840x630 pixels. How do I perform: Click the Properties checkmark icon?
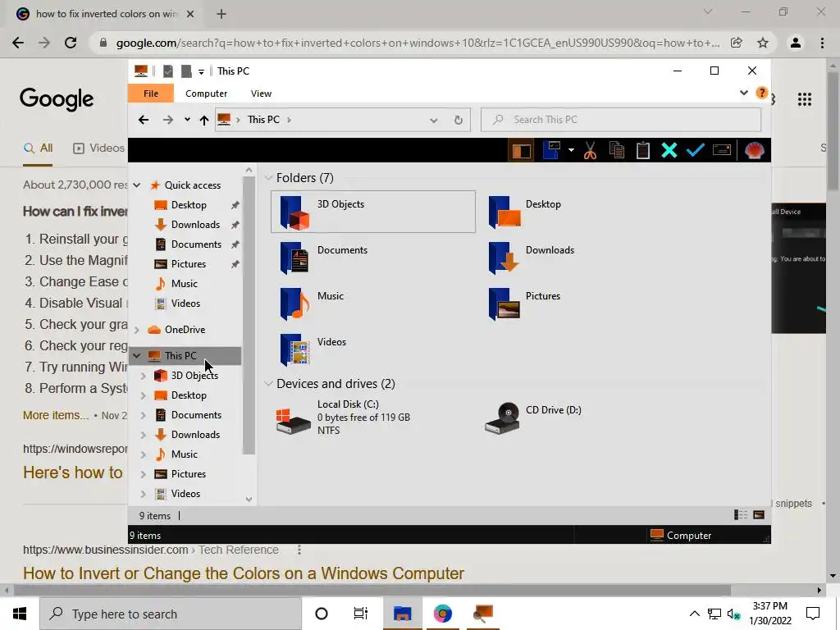[x=695, y=151]
